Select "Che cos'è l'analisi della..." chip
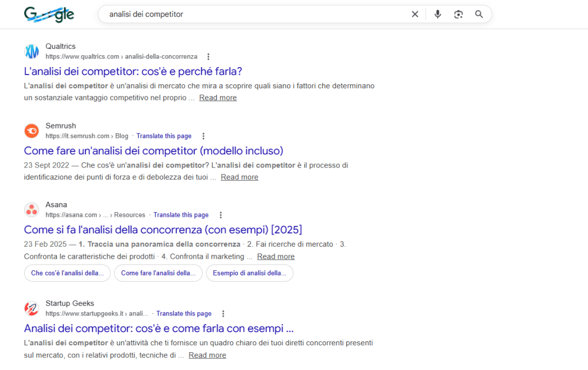588x370 pixels. tap(68, 273)
